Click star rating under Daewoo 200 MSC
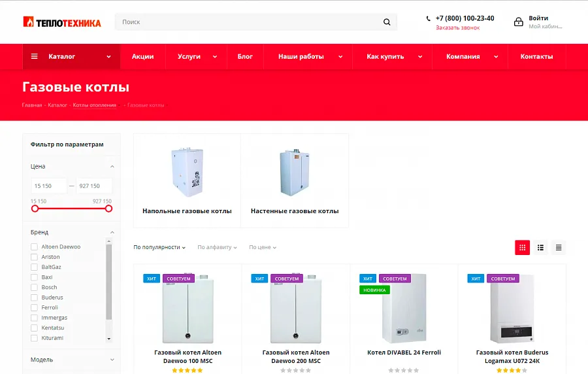This screenshot has height=374, width=588. coord(295,370)
